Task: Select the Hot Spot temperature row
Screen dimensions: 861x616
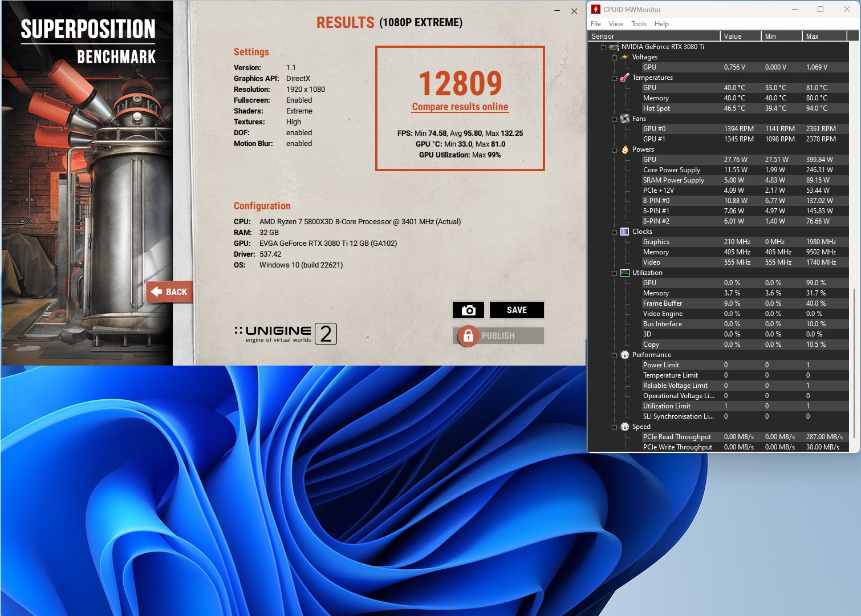Action: 745,108
